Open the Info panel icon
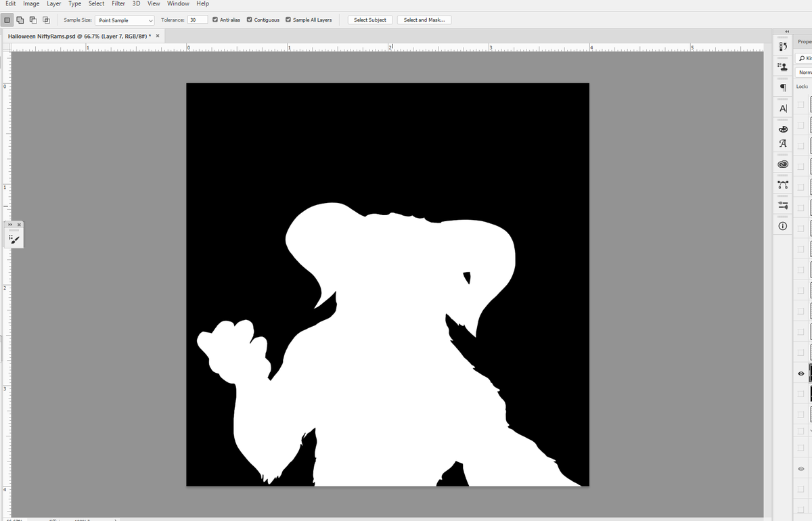812x521 pixels. 782,225
